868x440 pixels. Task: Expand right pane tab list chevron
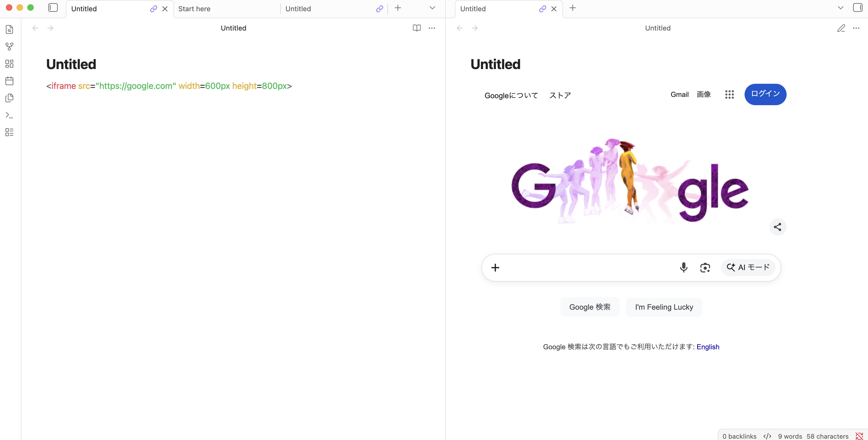[840, 8]
